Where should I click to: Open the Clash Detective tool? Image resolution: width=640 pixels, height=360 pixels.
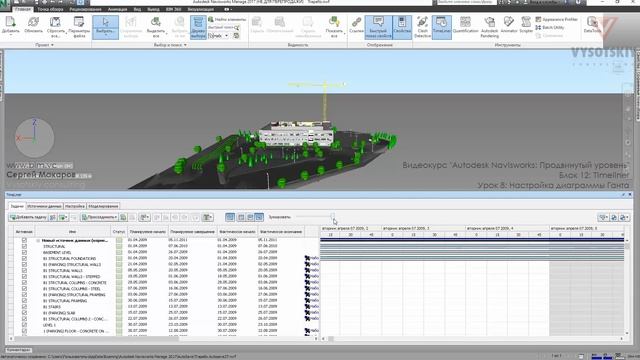click(422, 27)
